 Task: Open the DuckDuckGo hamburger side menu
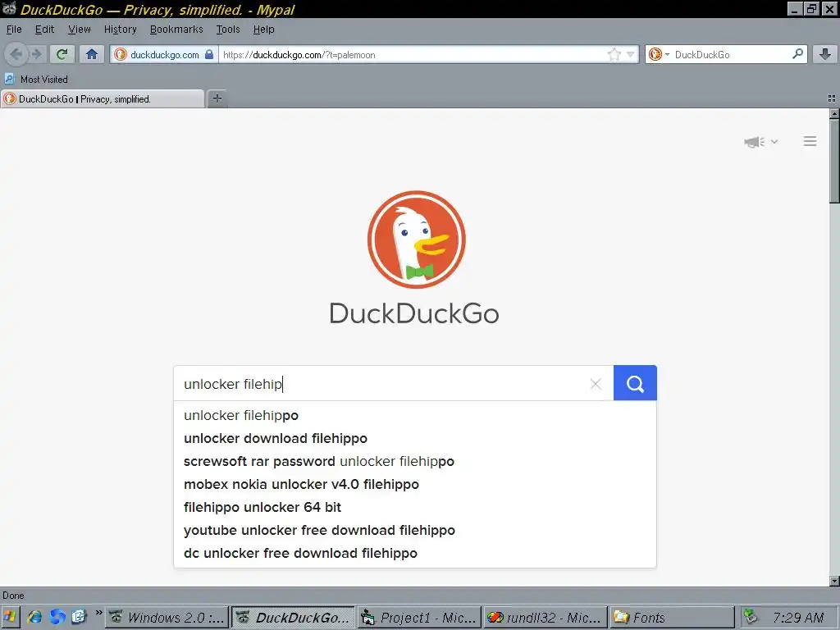[810, 141]
